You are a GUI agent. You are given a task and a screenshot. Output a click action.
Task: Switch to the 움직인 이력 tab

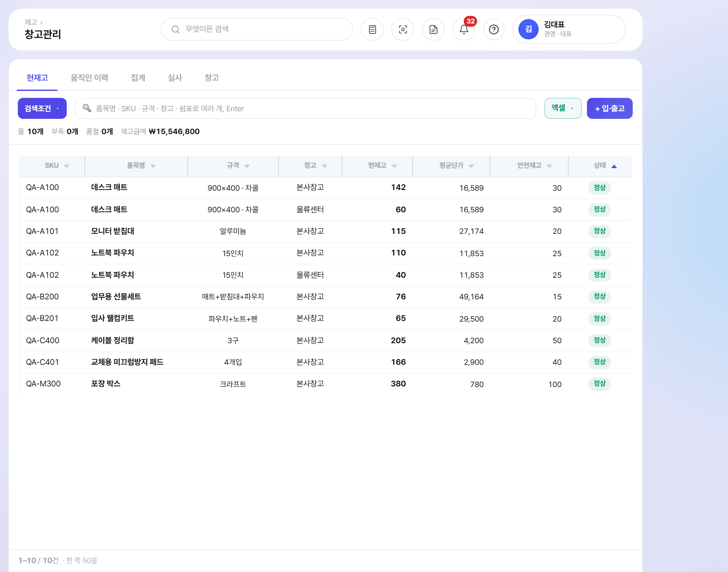89,78
